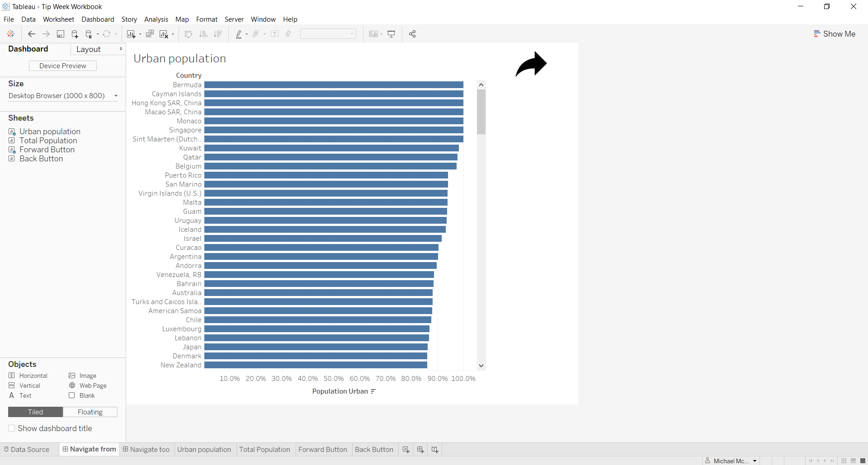Click the Tableau start page logo icon
868x465 pixels.
[11, 34]
